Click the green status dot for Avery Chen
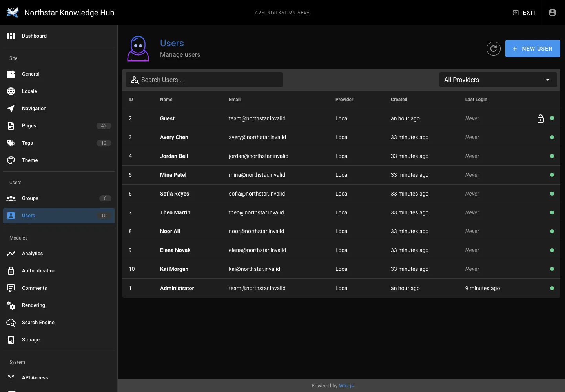This screenshot has height=392, width=565. click(x=552, y=137)
